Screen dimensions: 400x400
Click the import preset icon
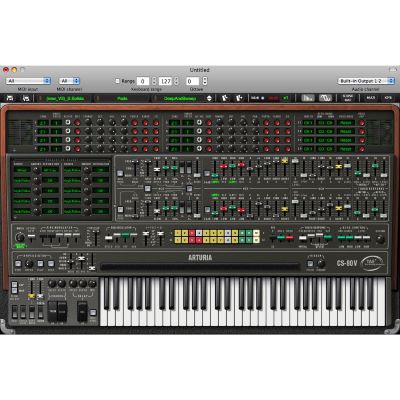[x=225, y=98]
